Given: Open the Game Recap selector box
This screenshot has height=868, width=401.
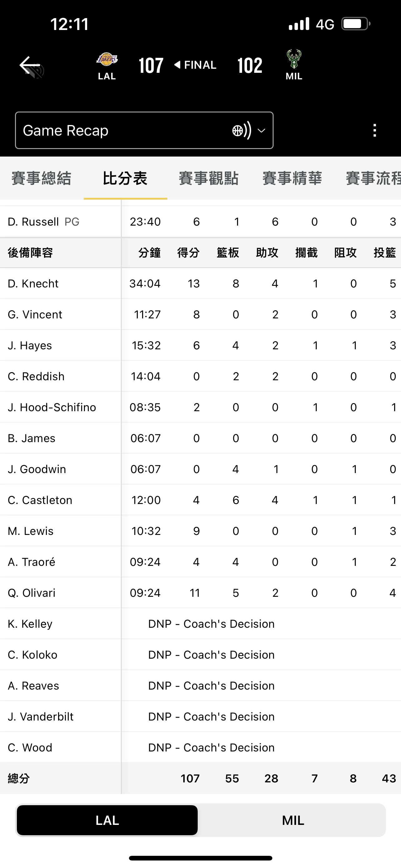Looking at the screenshot, I should pyautogui.click(x=144, y=130).
